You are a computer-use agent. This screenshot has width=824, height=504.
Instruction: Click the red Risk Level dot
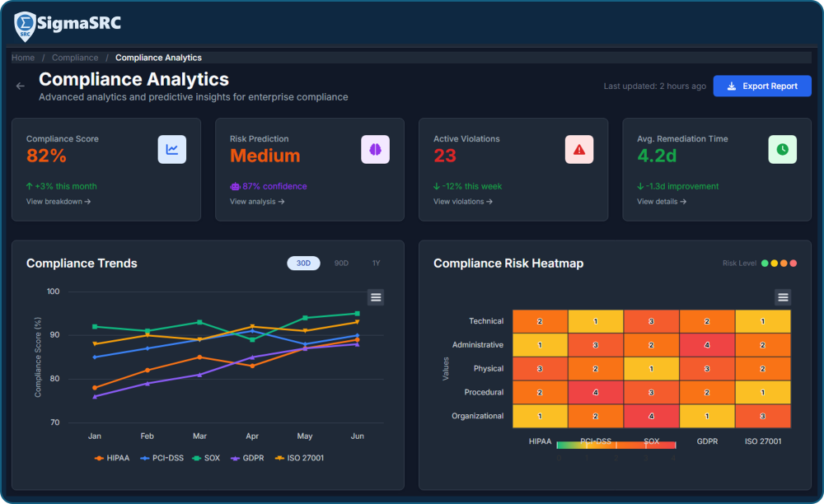coord(793,263)
